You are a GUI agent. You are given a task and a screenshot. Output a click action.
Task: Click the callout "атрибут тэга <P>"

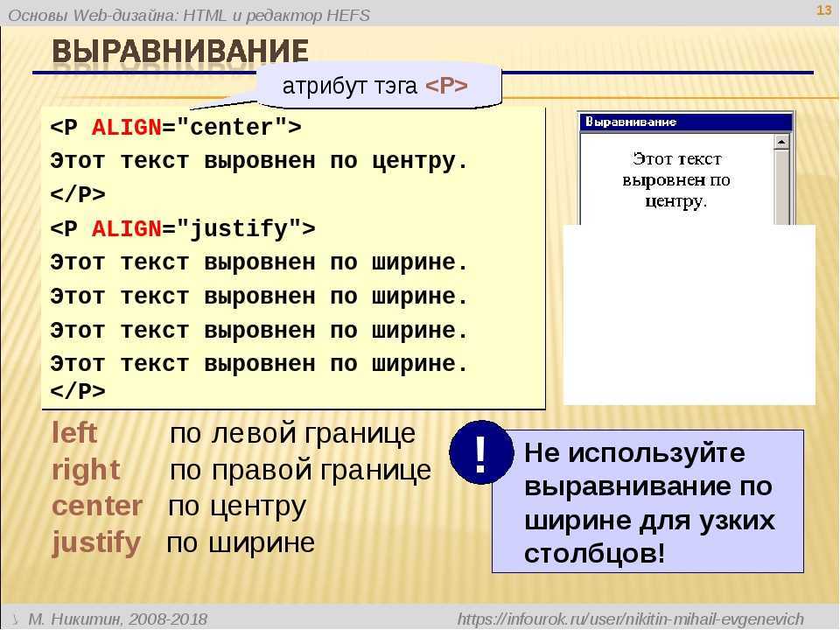(379, 85)
